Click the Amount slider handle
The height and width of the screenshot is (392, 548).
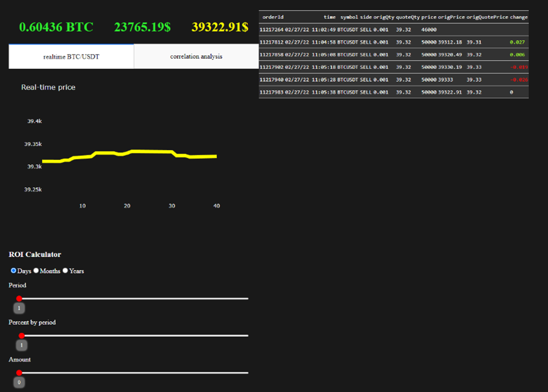pyautogui.click(x=19, y=373)
